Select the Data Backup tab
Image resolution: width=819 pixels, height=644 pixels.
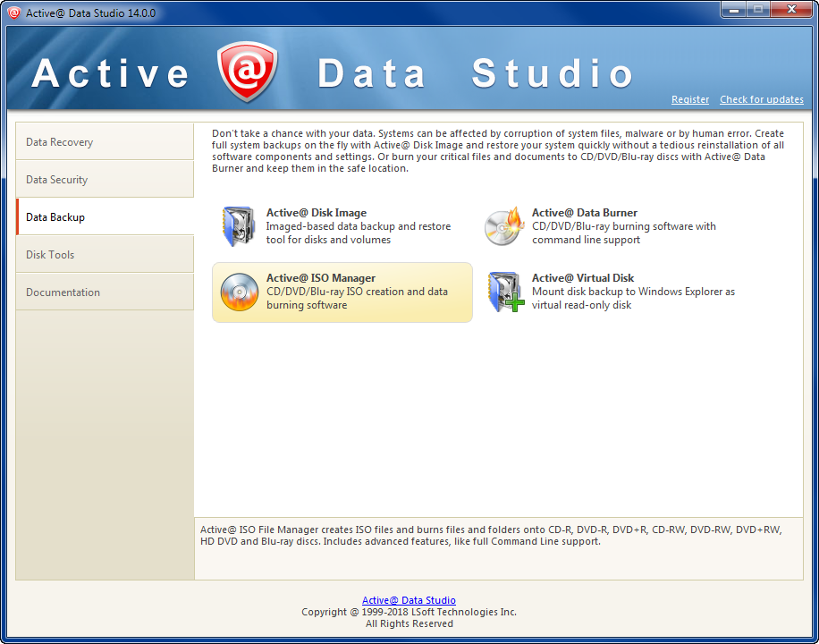(105, 217)
